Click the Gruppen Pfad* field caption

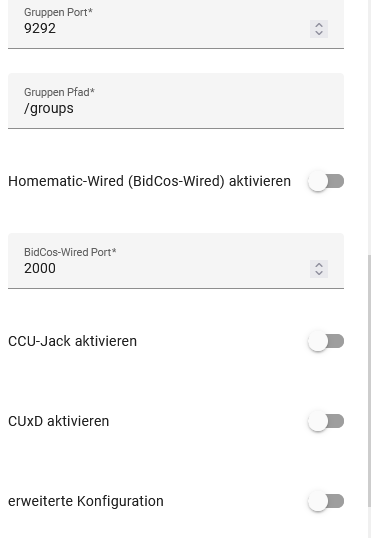pyautogui.click(x=59, y=92)
